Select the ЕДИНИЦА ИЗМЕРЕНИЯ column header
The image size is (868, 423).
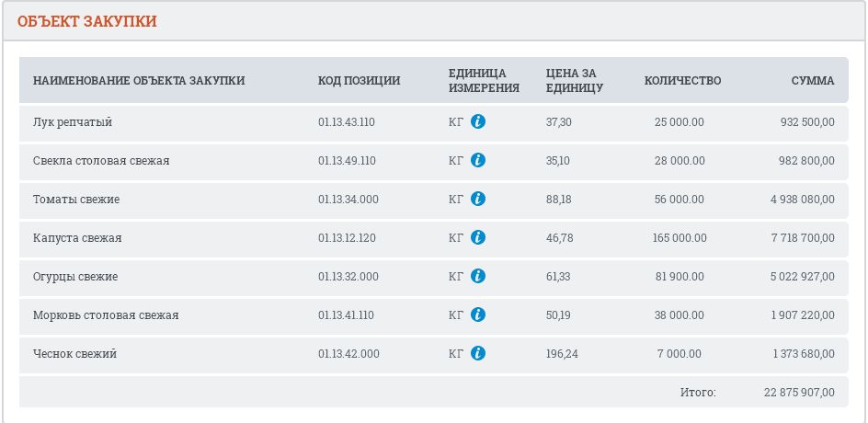tap(484, 81)
